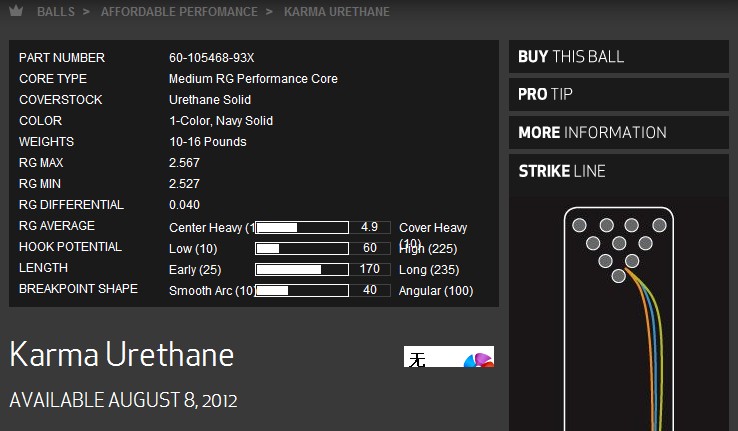This screenshot has height=431, width=738.
Task: Click the Urethane Solid coverstock value
Action: pyautogui.click(x=210, y=100)
